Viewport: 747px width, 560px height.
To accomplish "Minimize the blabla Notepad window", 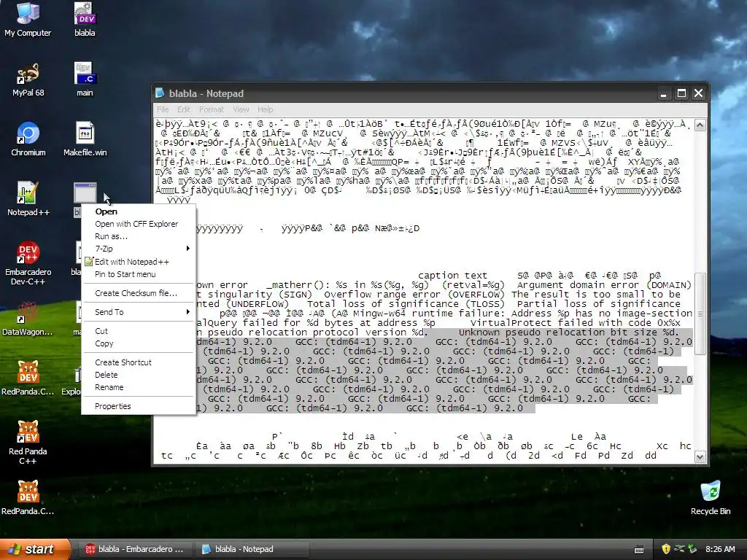I will coord(664,93).
